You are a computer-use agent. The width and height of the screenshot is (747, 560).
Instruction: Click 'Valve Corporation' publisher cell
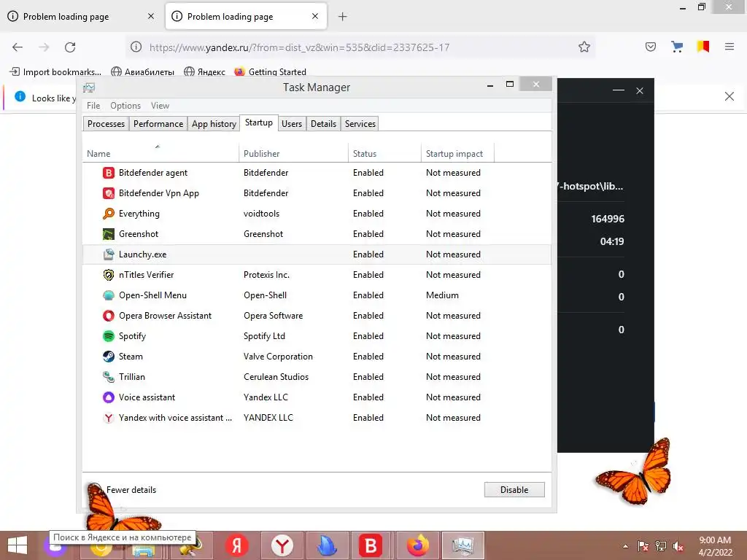coord(278,357)
